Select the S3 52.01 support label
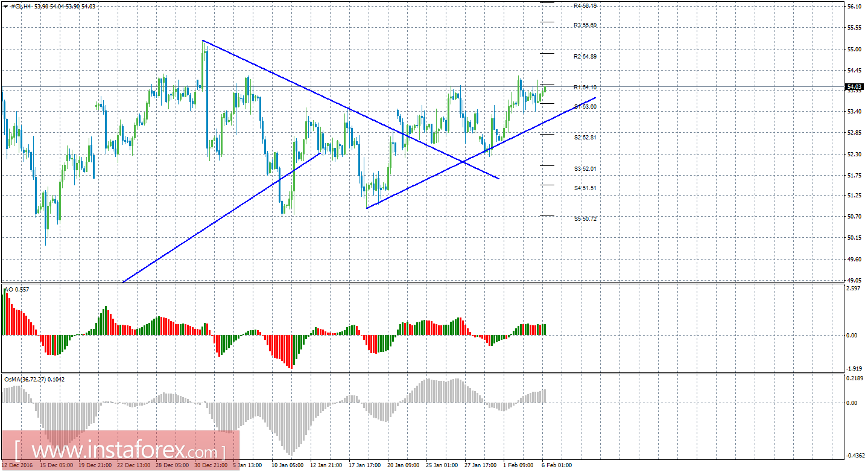The image size is (868, 472). [585, 168]
